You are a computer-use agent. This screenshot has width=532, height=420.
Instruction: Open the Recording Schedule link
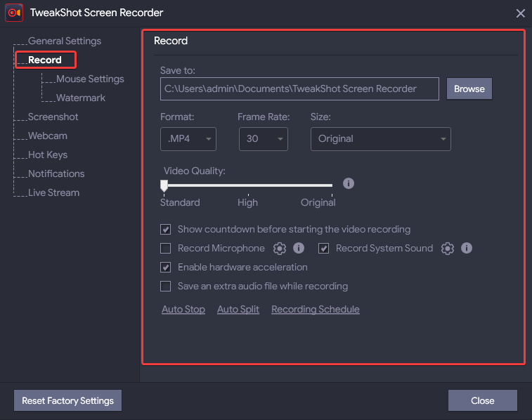pos(316,310)
